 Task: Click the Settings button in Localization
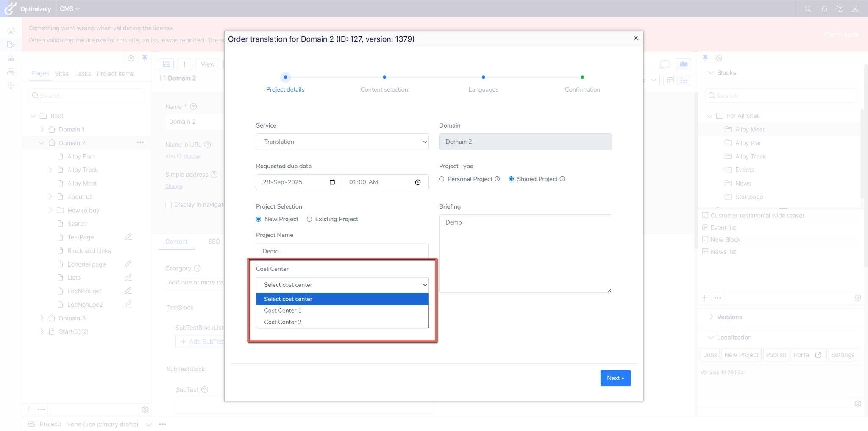843,355
